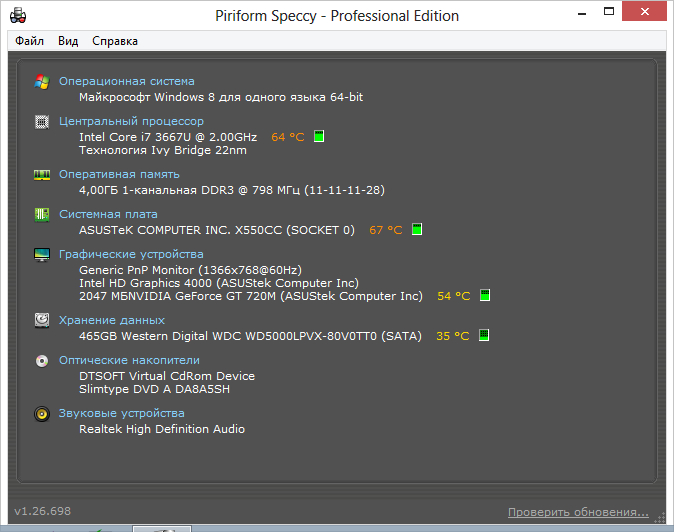This screenshot has height=532, width=674.
Task: Click Проверить обновления link
Action: [578, 512]
